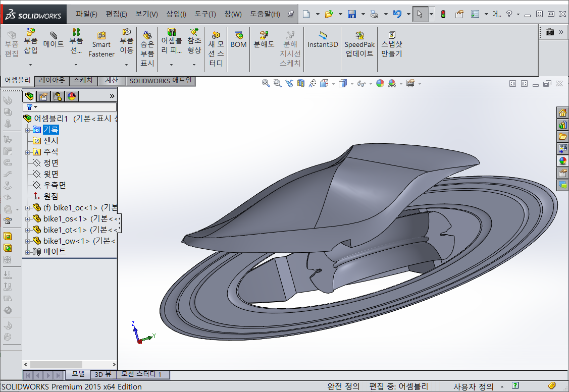Click the 사용자 정의 status bar units
This screenshot has width=569, height=392.
coord(473,386)
